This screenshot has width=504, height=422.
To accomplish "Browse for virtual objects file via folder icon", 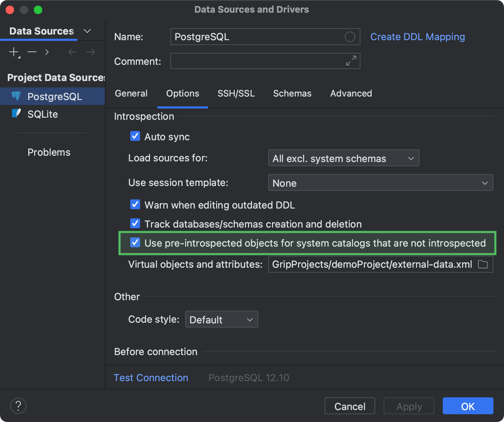I will pos(483,264).
